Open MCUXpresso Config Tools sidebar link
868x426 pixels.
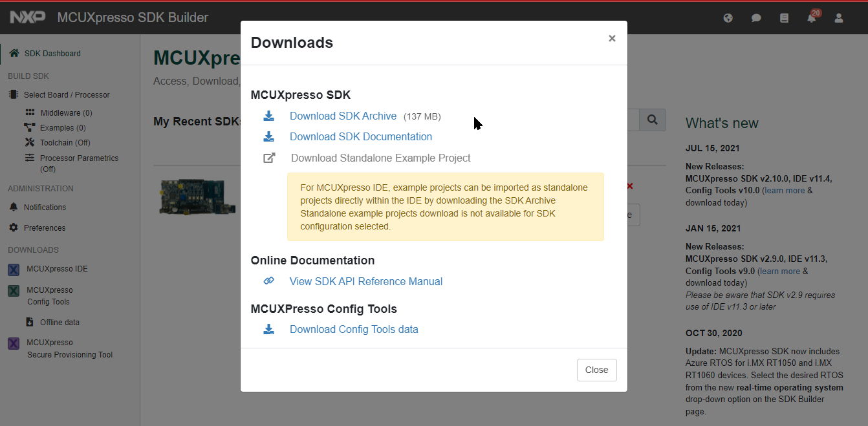(x=50, y=296)
